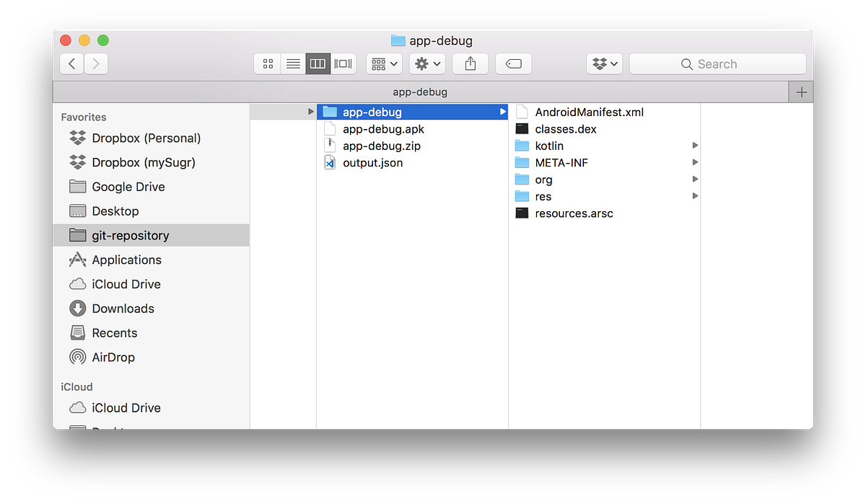Click the green zoom window button
This screenshot has height=504, width=866.
pyautogui.click(x=103, y=40)
